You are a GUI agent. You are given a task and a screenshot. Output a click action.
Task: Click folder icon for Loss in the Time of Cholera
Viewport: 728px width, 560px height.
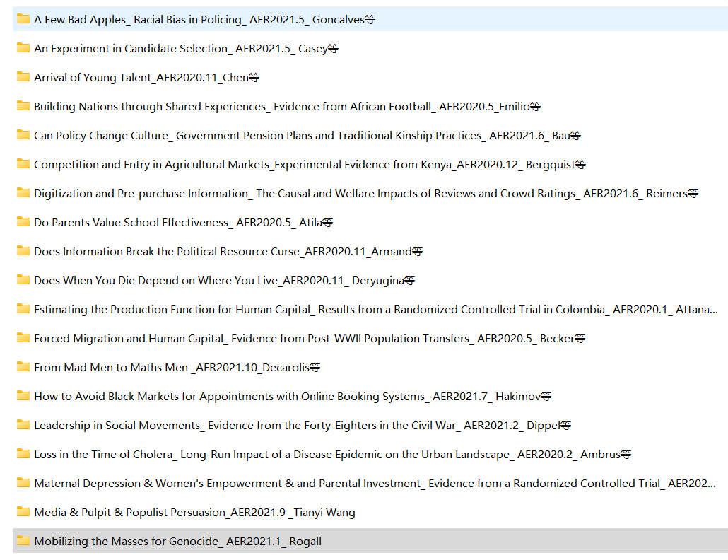pyautogui.click(x=23, y=454)
